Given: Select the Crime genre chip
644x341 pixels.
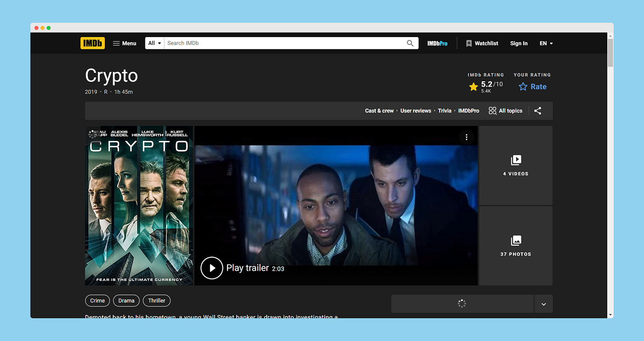Looking at the screenshot, I should [x=97, y=301].
